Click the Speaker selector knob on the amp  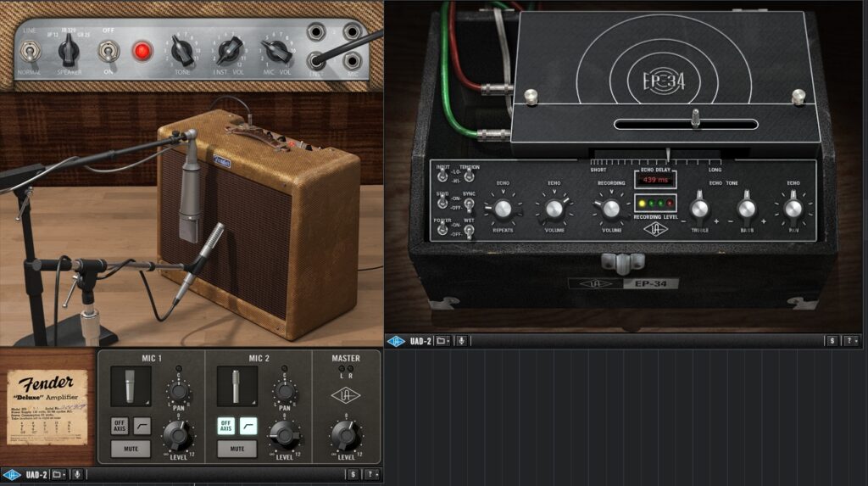coord(69,51)
